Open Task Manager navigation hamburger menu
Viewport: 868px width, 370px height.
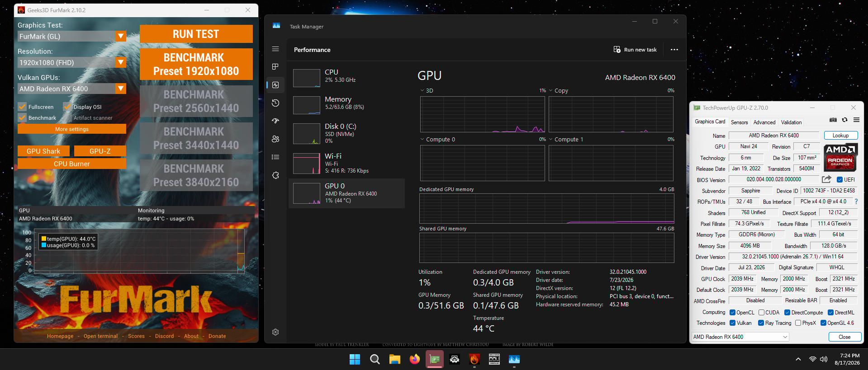click(x=275, y=49)
